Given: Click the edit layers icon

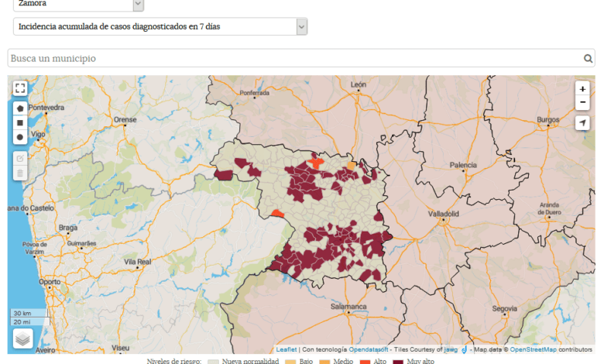Looking at the screenshot, I should click(20, 158).
